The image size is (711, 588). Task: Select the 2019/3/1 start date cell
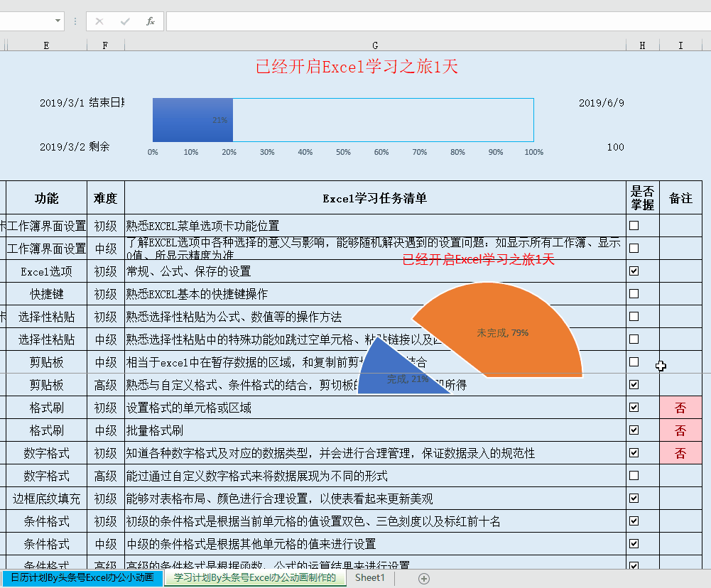tap(62, 103)
